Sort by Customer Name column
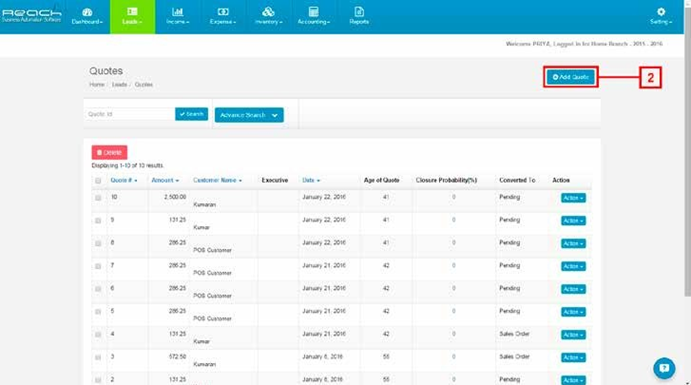The width and height of the screenshot is (691, 385). (x=217, y=180)
